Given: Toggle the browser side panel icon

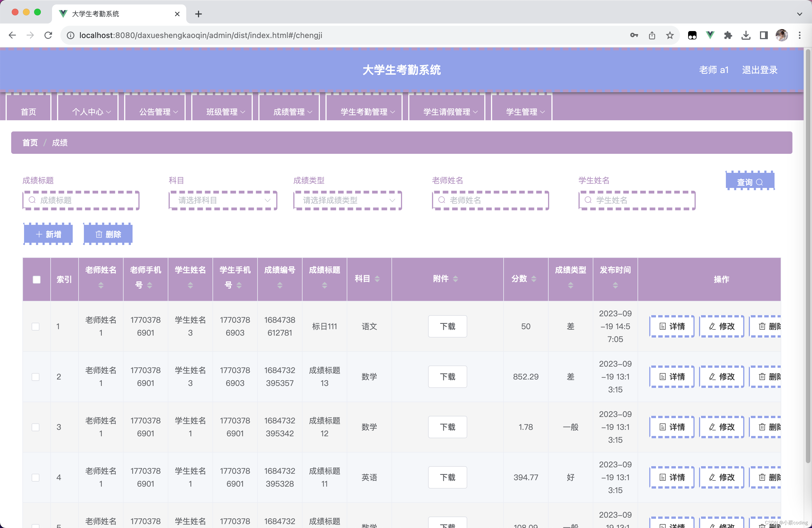Looking at the screenshot, I should tap(764, 35).
